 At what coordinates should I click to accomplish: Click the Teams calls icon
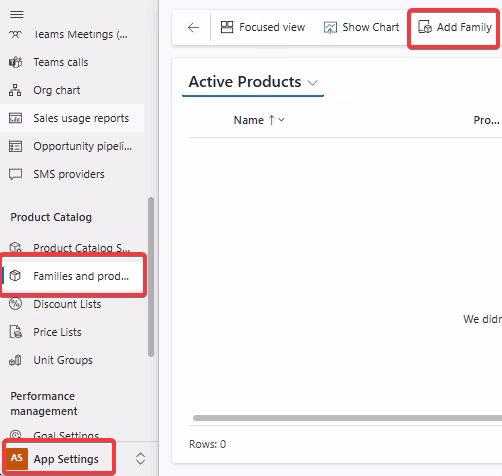15,62
